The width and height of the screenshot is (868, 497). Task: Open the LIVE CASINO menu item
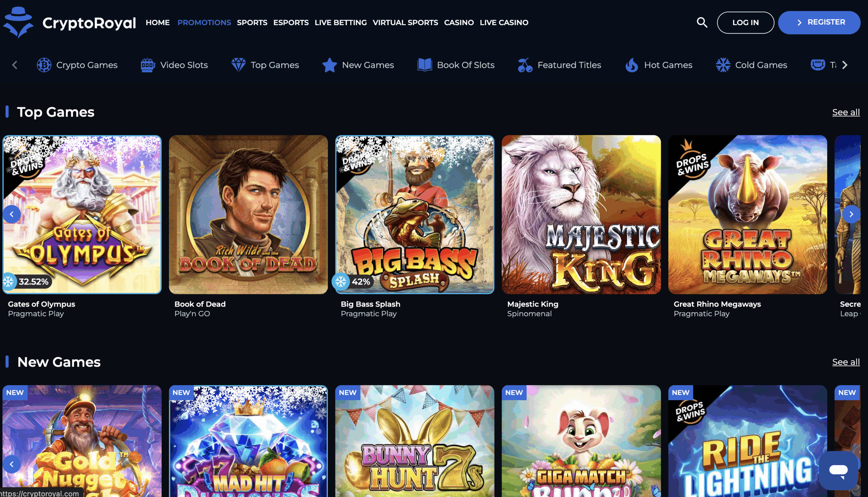(504, 22)
